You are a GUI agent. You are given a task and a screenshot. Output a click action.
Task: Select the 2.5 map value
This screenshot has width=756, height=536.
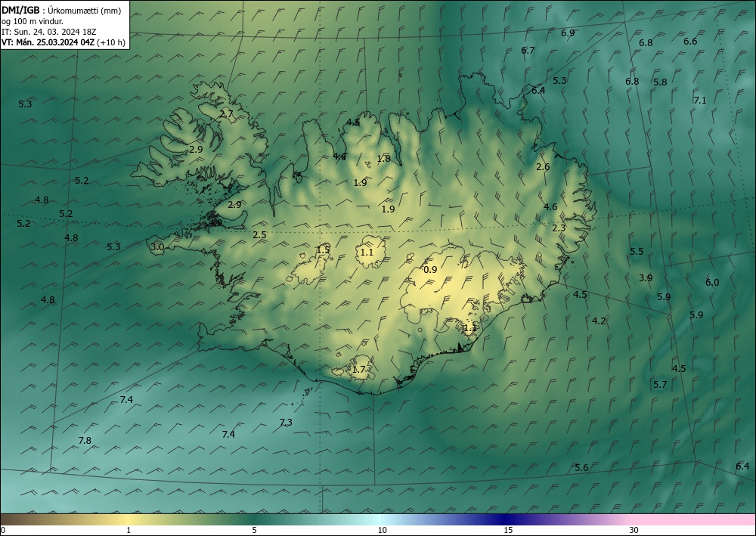(x=259, y=235)
